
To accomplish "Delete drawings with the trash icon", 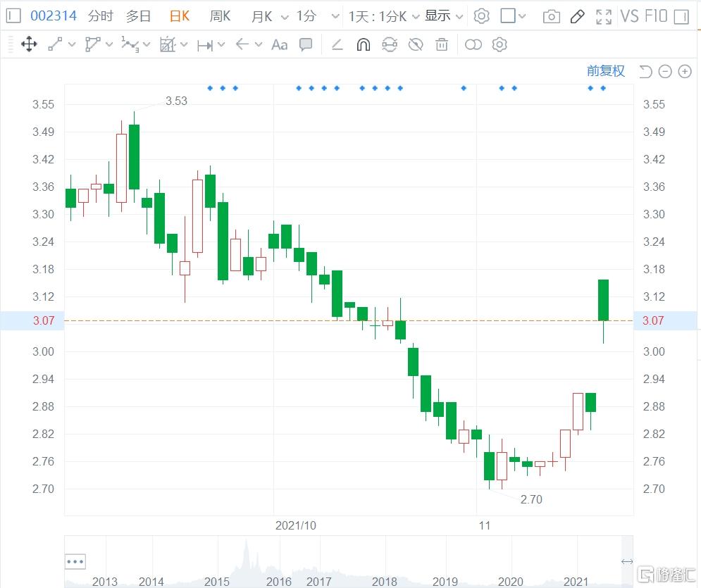I will 442,44.
